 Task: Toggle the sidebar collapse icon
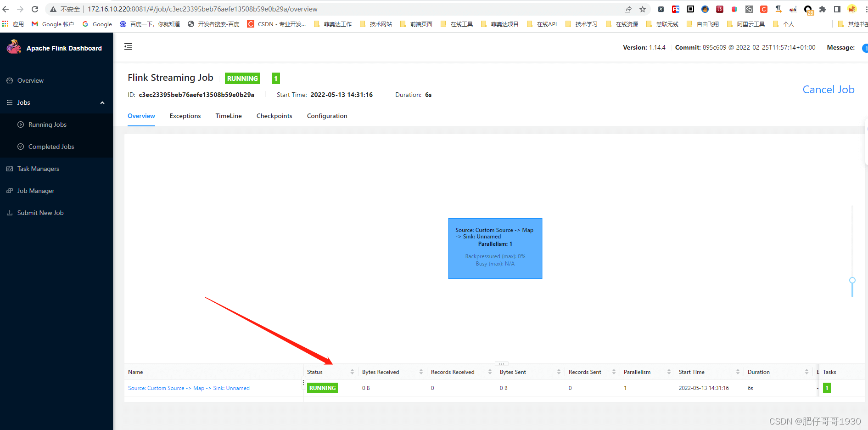[x=128, y=46]
